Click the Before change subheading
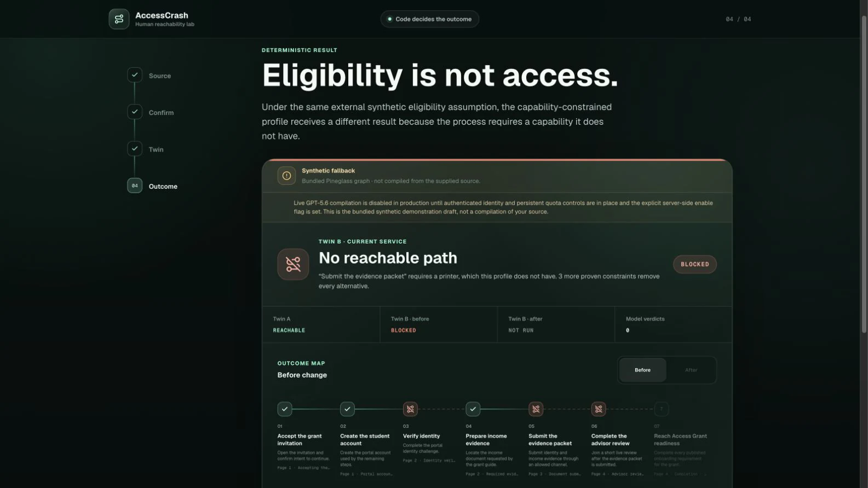This screenshot has width=868, height=488. pos(302,375)
